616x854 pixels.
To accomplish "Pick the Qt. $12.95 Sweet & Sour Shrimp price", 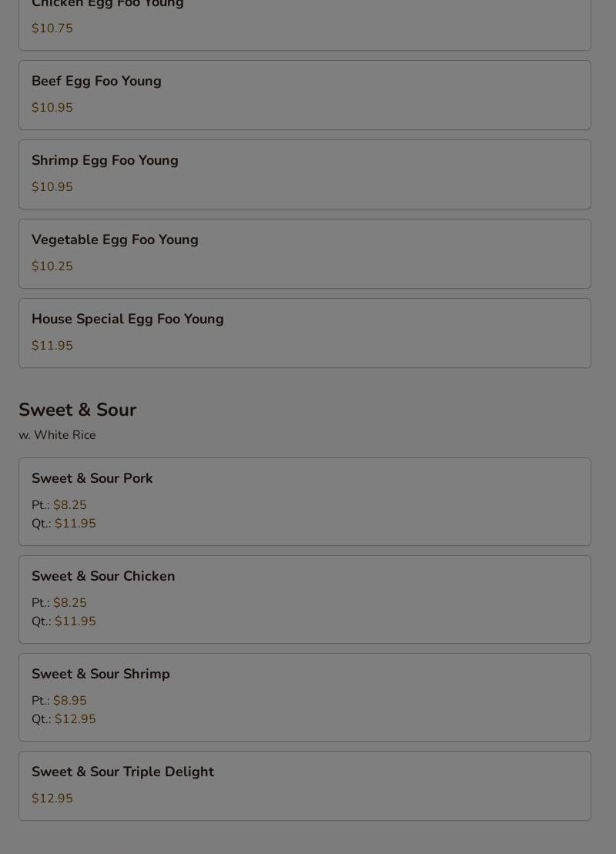I will point(75,719).
